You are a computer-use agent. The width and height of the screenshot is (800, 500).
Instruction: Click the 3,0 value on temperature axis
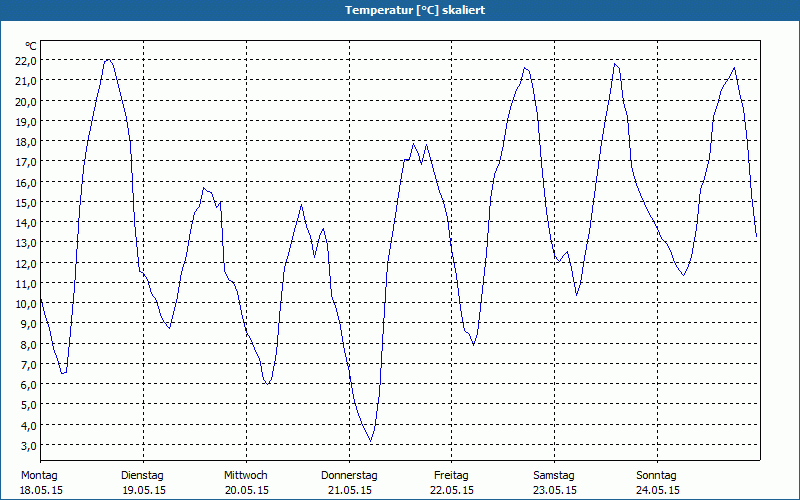[x=28, y=445]
